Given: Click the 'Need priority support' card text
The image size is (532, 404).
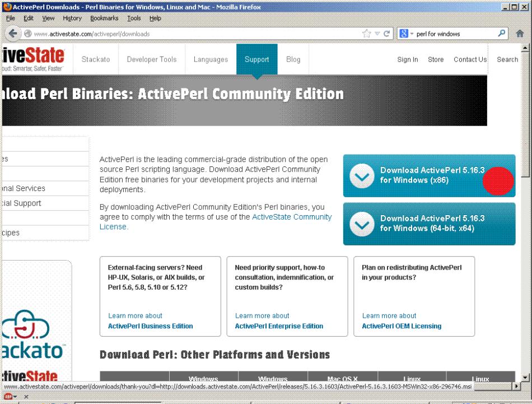Looking at the screenshot, I should point(284,277).
